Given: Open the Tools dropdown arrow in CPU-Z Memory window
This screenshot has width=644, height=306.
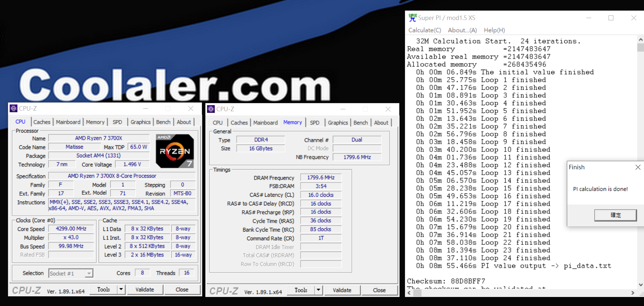Looking at the screenshot, I should click(x=318, y=290).
